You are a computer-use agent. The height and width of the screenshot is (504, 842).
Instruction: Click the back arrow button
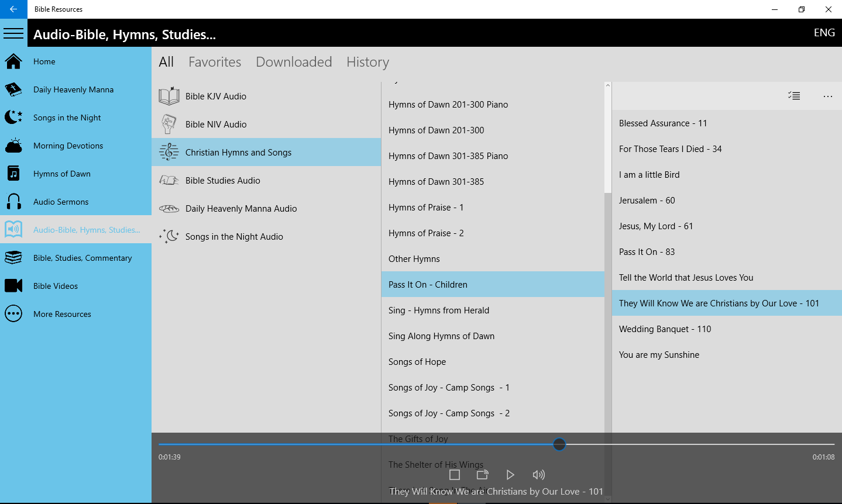13,9
